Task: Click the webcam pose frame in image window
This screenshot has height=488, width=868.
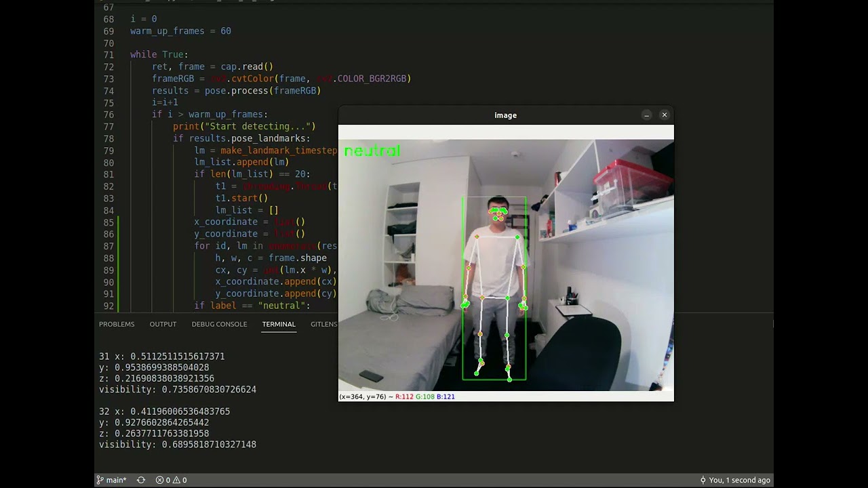Action: click(x=506, y=265)
